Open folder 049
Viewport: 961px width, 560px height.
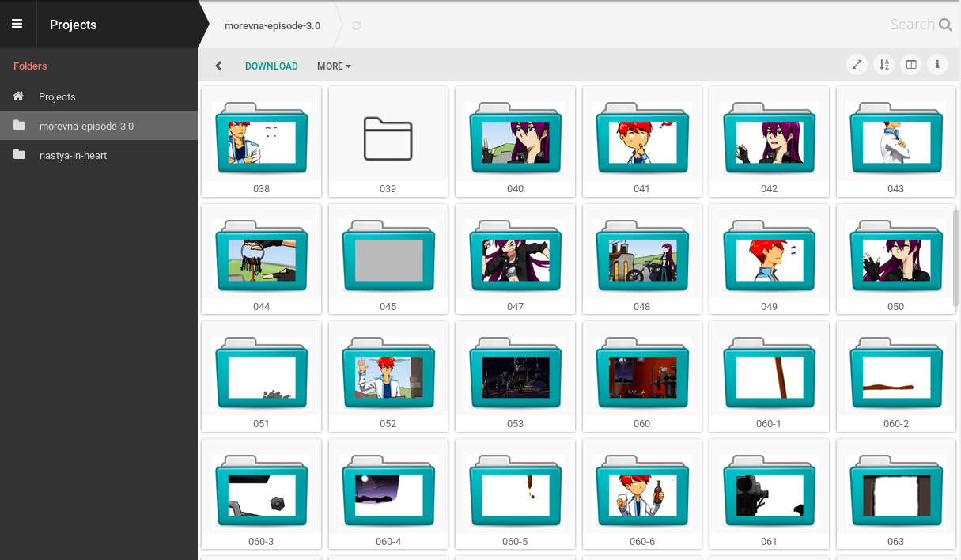(769, 259)
